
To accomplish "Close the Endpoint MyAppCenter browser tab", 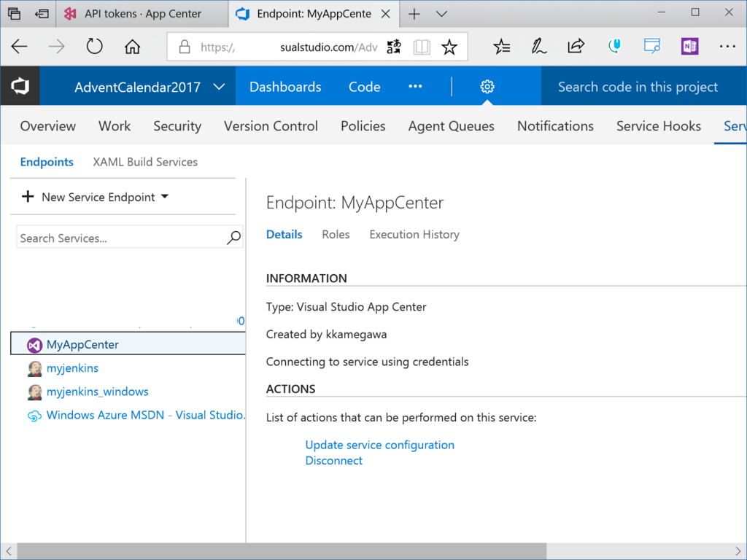I will pos(385,14).
